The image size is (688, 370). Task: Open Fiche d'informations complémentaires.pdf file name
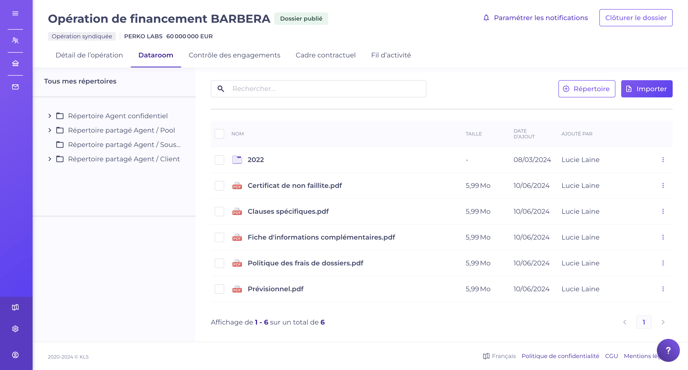pos(321,237)
